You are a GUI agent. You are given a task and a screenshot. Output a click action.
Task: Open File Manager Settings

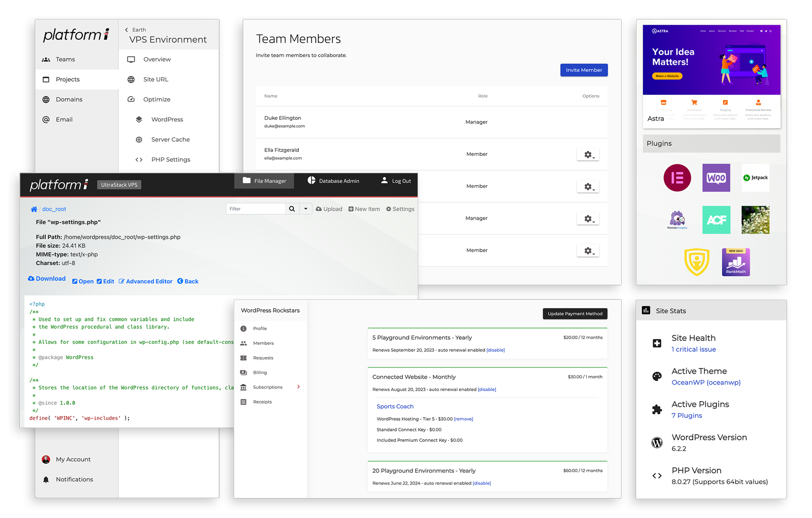400,209
